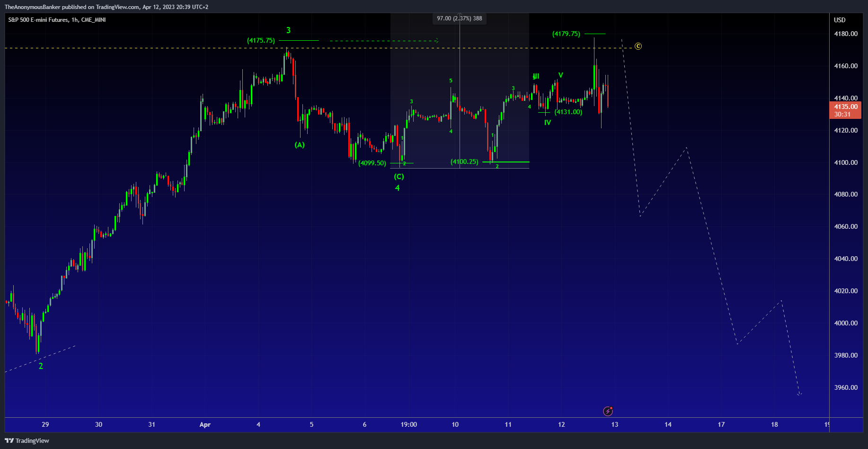The width and height of the screenshot is (868, 449).
Task: Click the 4020.00 price axis label
Action: (846, 291)
